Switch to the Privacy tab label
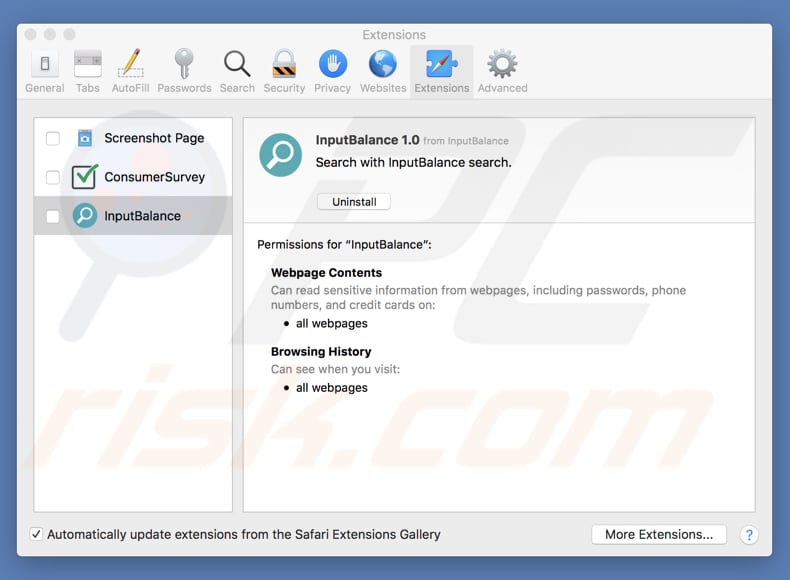This screenshot has height=580, width=790. (x=333, y=88)
